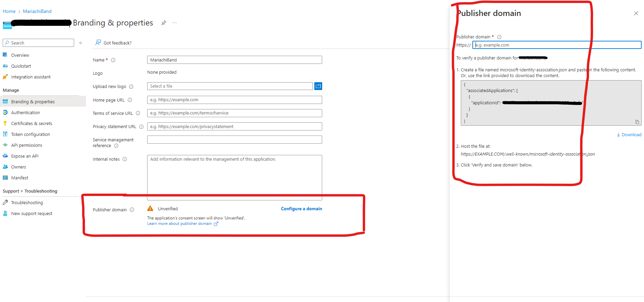Click Got feedback? link

click(118, 43)
